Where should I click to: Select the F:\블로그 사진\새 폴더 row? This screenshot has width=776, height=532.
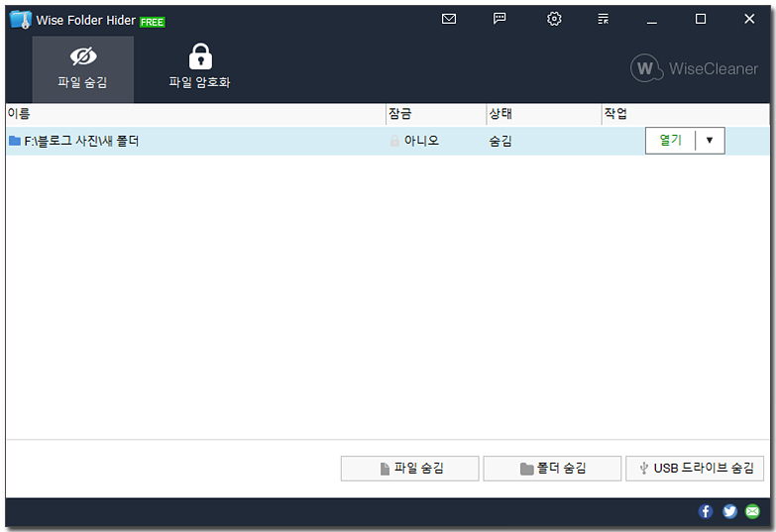pos(388,141)
